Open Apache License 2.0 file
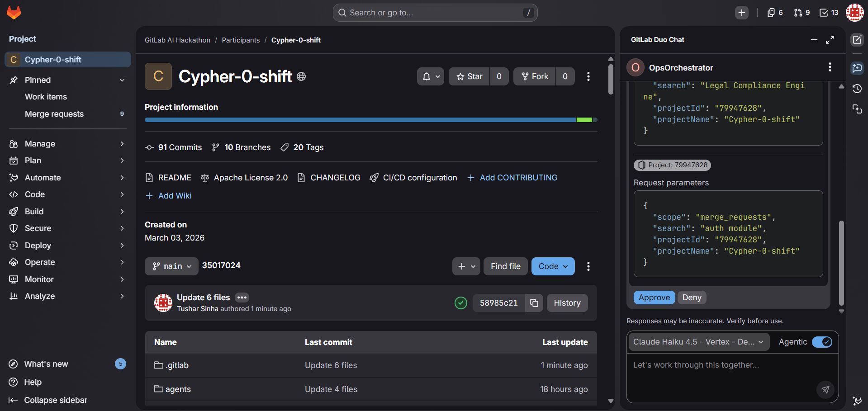This screenshot has width=868, height=411. (244, 178)
